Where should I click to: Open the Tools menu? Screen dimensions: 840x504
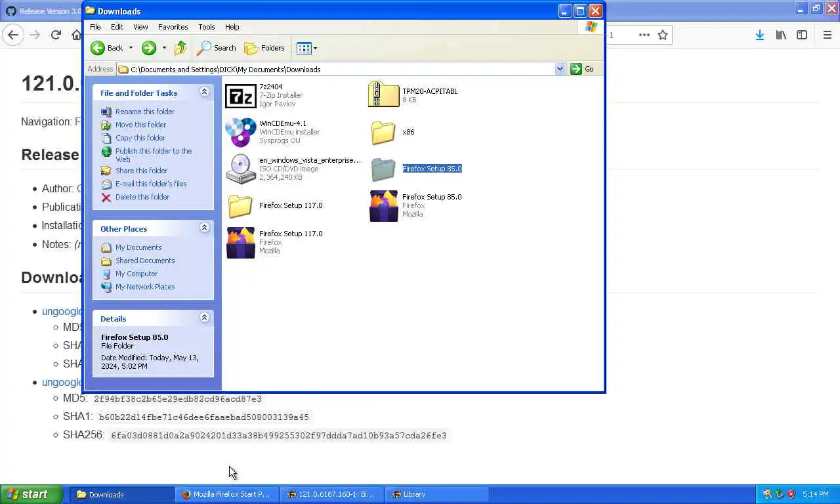(207, 27)
